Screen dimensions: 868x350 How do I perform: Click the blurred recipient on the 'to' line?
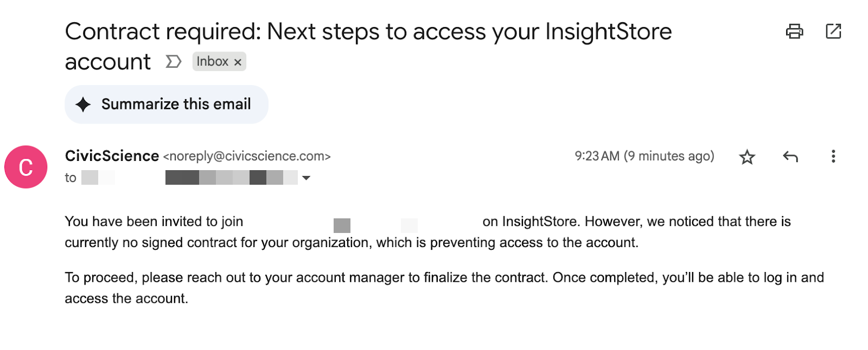(231, 178)
